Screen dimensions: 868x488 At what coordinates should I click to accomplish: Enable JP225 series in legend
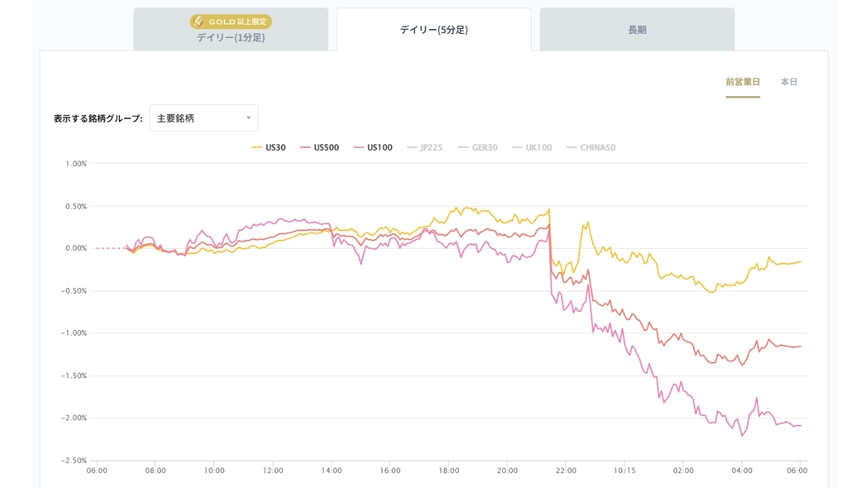click(424, 147)
